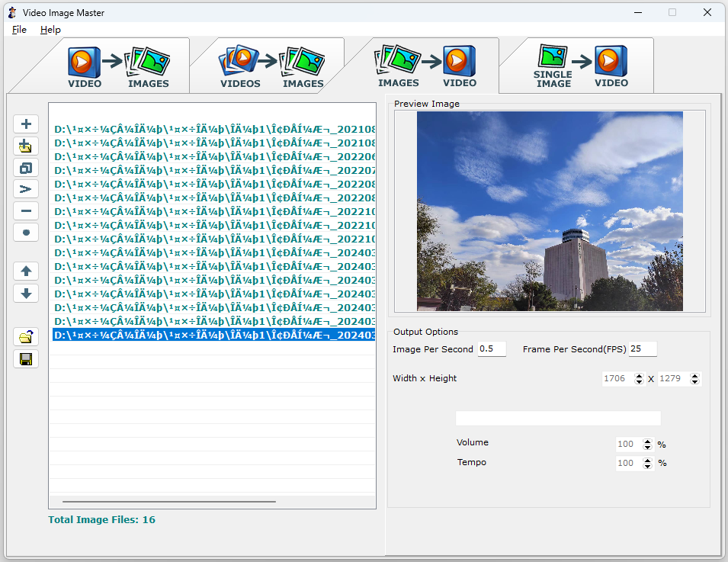
Task: Click the Tempo field showing 100
Action: pyautogui.click(x=629, y=463)
